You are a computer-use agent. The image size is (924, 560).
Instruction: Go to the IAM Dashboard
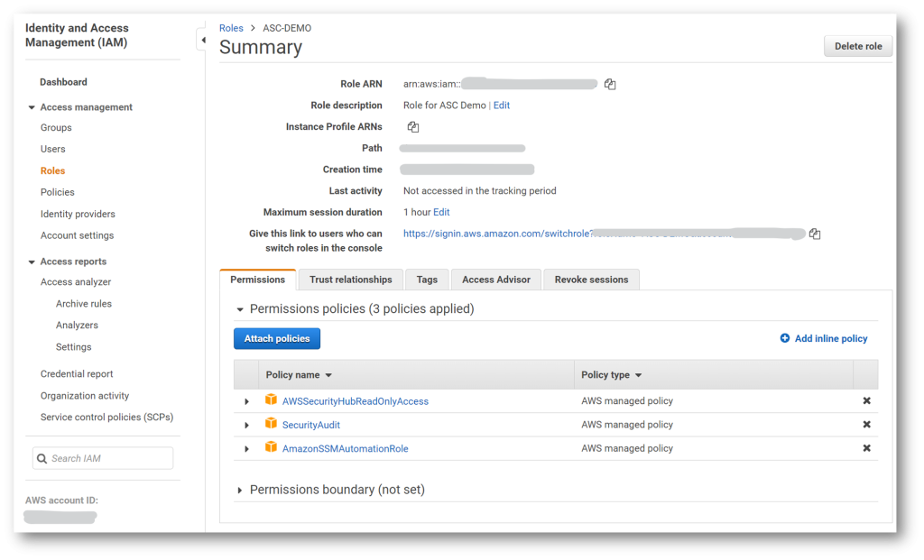click(64, 82)
